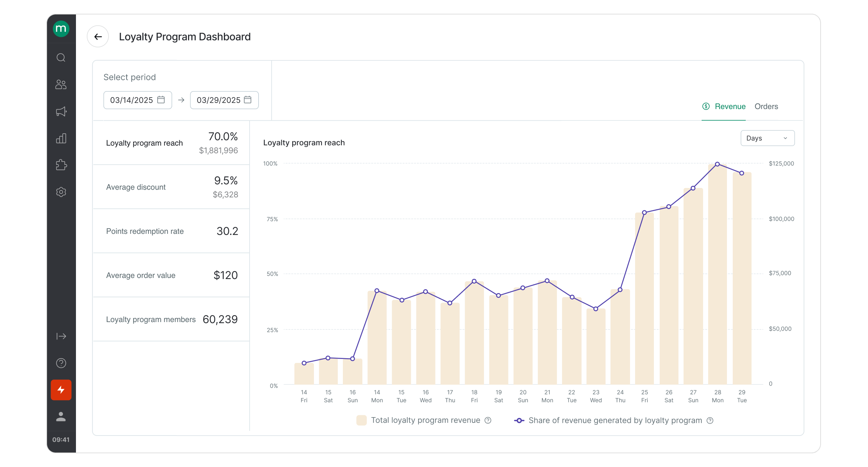The width and height of the screenshot is (868, 467).
Task: Open search from the sidebar
Action: (x=61, y=58)
